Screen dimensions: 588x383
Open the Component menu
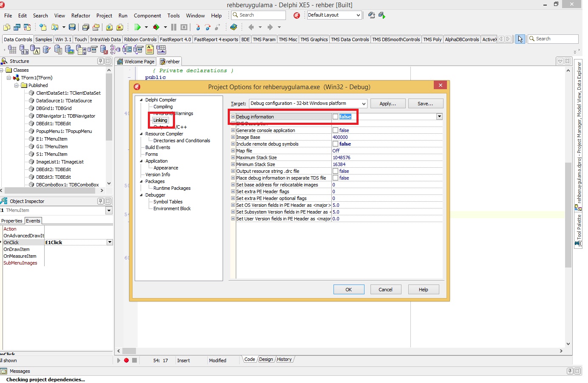point(147,16)
